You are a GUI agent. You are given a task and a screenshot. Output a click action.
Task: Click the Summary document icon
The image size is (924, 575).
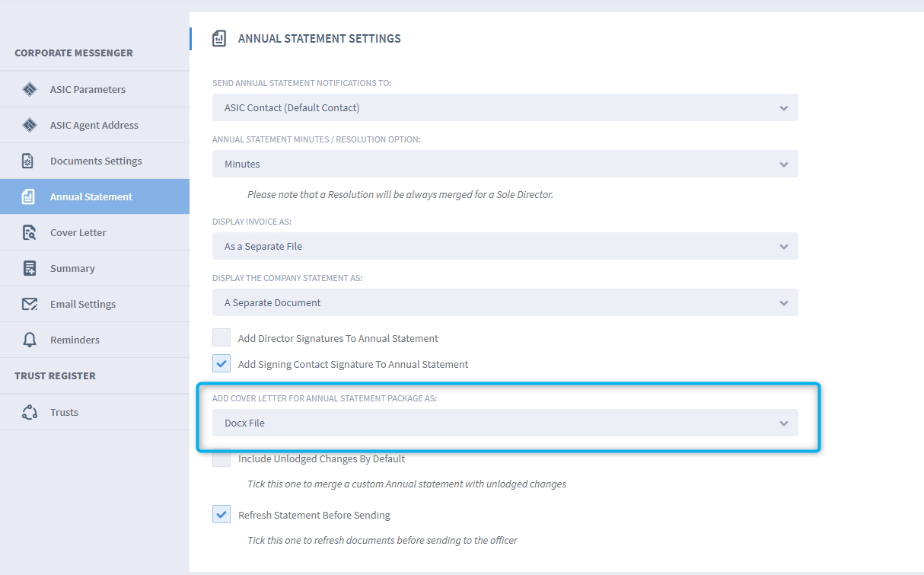pyautogui.click(x=30, y=268)
